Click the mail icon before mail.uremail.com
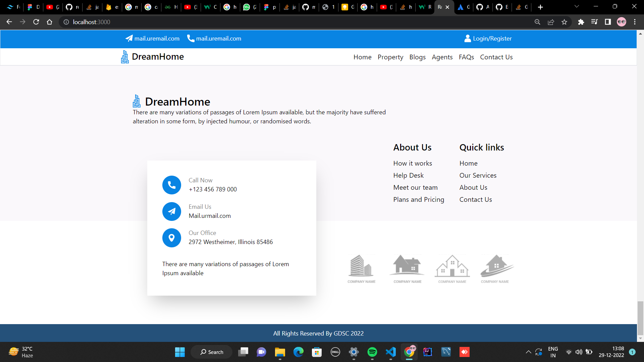 pyautogui.click(x=129, y=38)
